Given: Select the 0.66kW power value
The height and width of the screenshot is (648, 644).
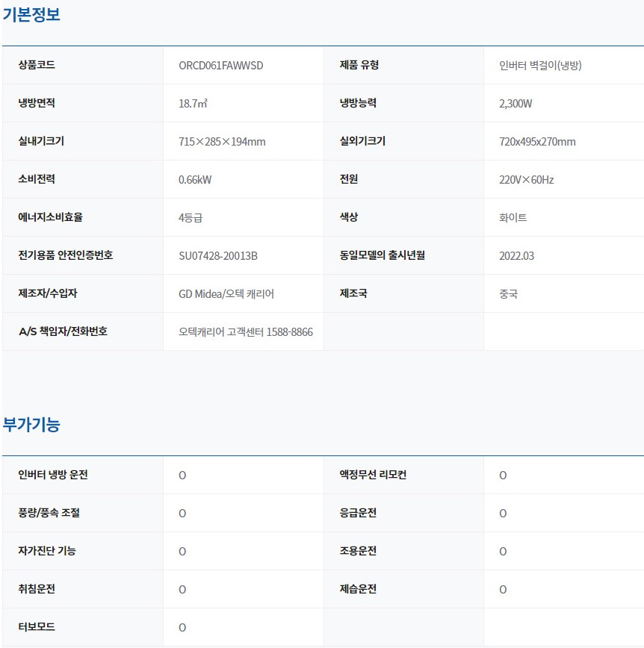Looking at the screenshot, I should tap(195, 180).
